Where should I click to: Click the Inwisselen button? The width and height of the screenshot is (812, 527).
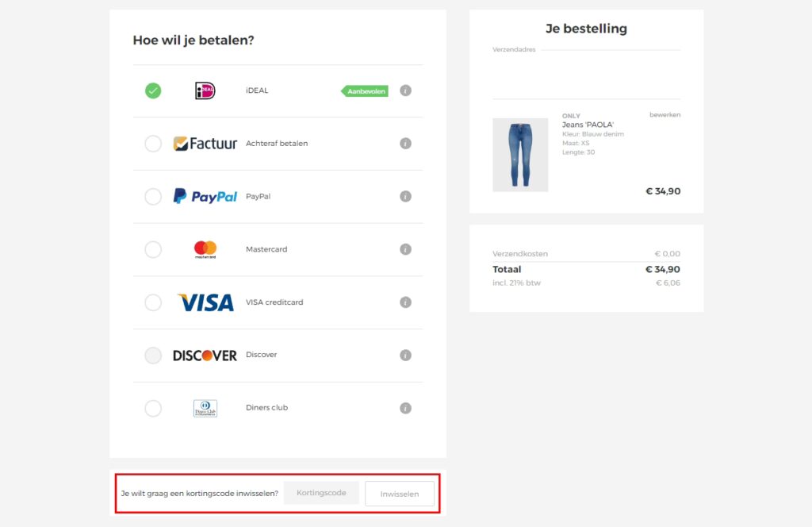point(400,494)
